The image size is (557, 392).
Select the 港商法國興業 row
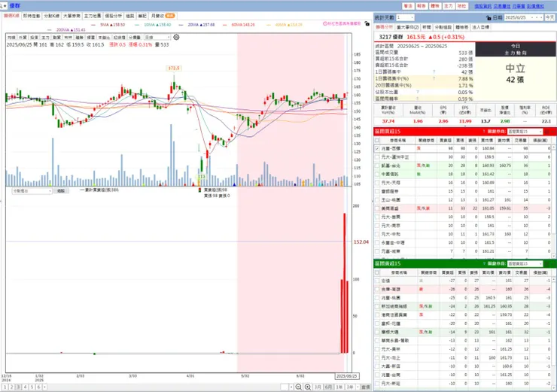463,315
